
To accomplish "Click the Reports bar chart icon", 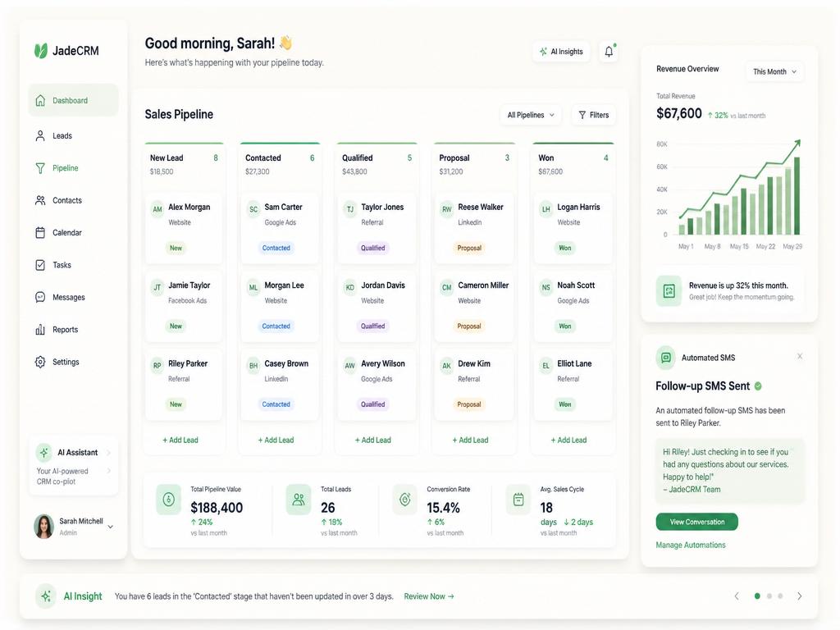I will 40,330.
